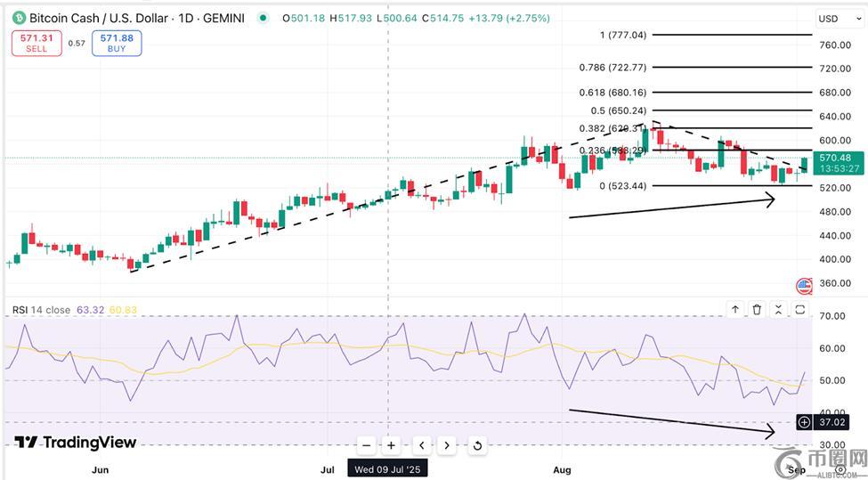Reset the chart view
This screenshot has height=480, width=868.
pyautogui.click(x=477, y=445)
